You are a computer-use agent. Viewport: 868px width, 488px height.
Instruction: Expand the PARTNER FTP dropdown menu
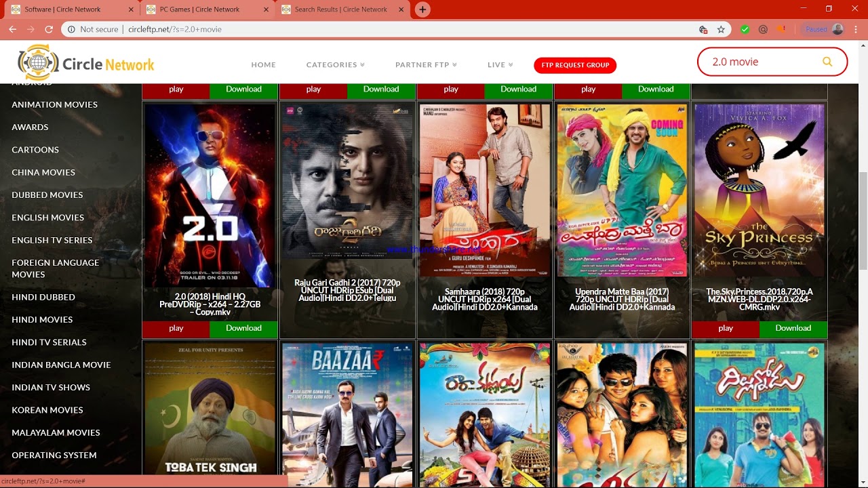(426, 65)
